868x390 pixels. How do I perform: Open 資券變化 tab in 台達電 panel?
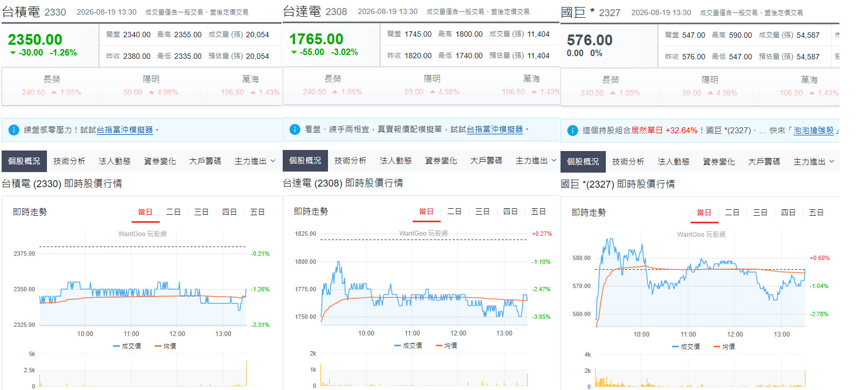pyautogui.click(x=441, y=161)
